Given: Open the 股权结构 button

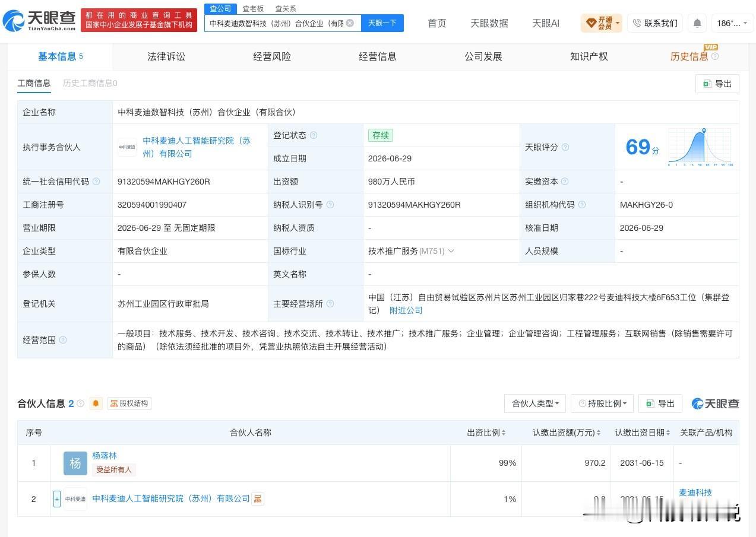Looking at the screenshot, I should 129,403.
